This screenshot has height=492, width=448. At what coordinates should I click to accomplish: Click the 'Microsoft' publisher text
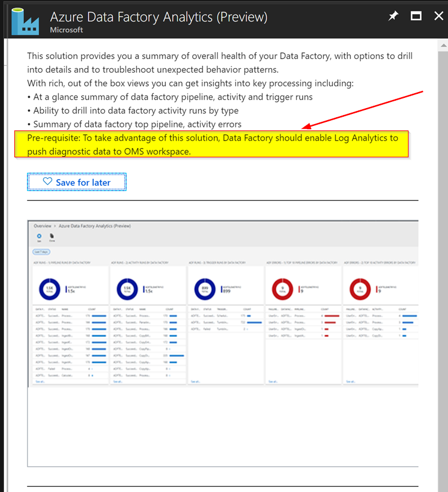(x=66, y=30)
